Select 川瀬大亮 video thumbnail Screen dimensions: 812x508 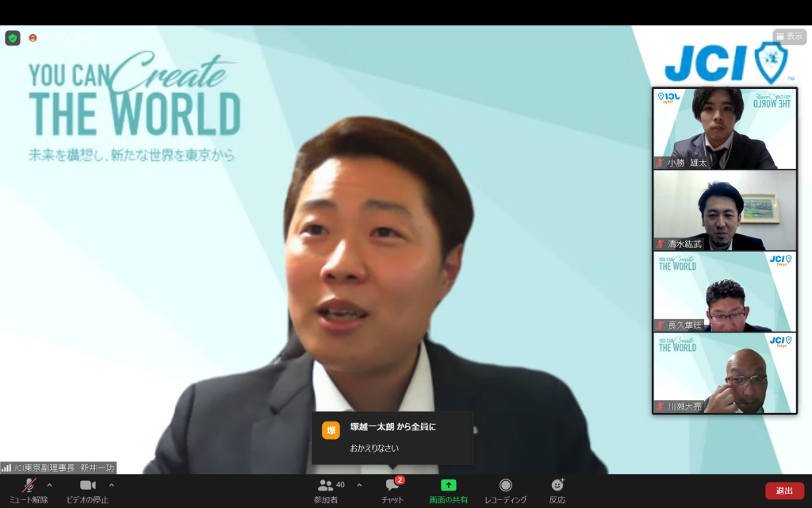point(724,373)
